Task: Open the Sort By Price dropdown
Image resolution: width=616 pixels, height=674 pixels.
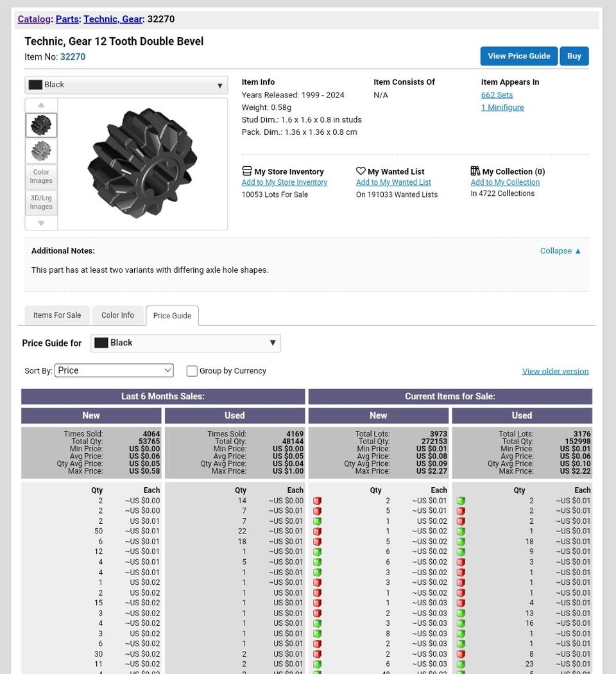Action: (x=114, y=370)
